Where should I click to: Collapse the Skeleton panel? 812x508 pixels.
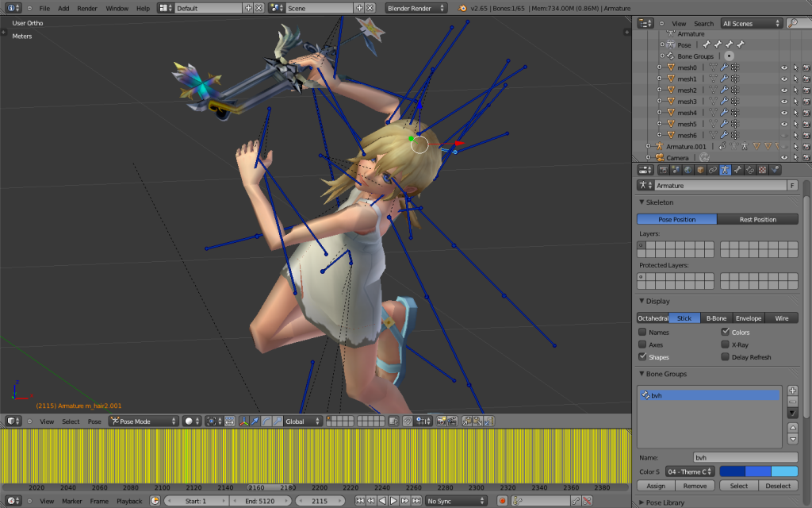(642, 202)
